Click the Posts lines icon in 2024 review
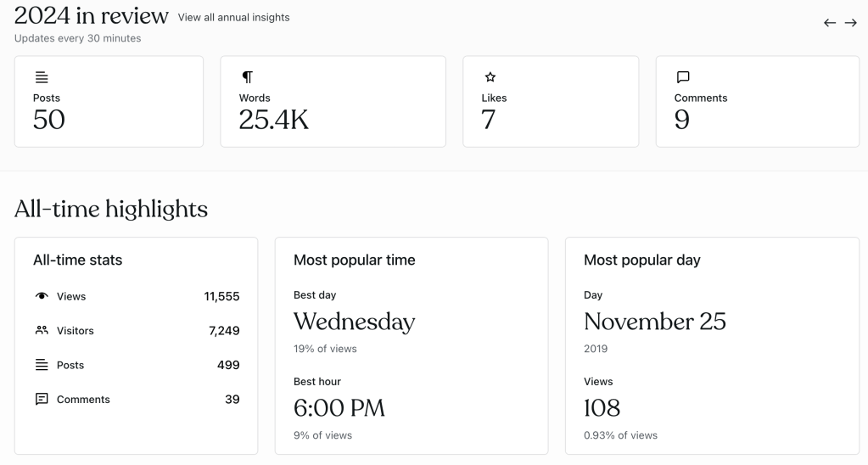This screenshot has width=868, height=465. click(42, 77)
